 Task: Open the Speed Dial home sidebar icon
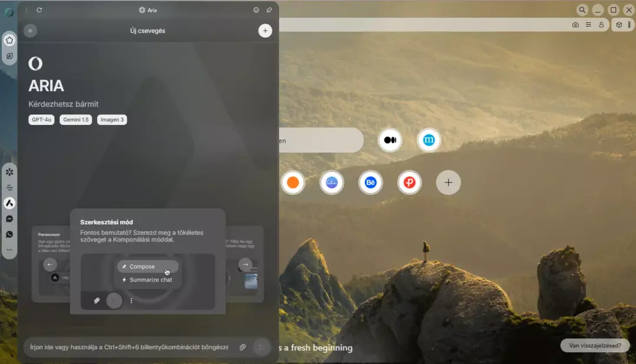[9, 40]
